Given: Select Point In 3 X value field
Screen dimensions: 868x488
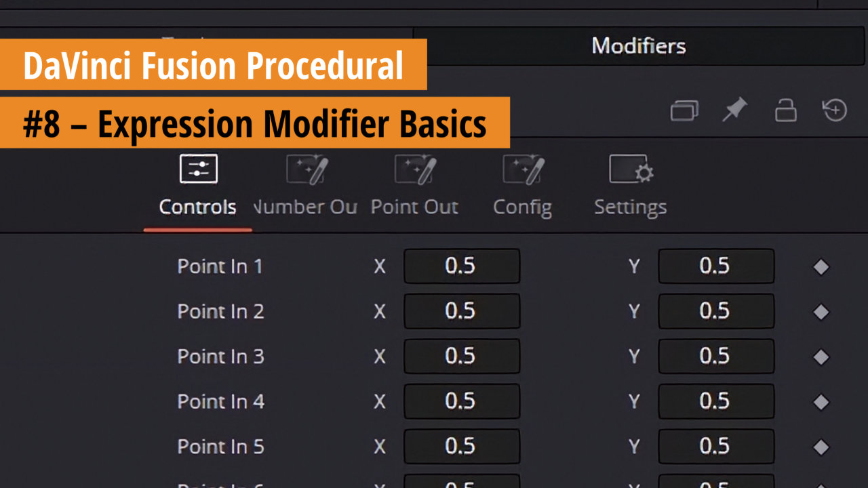Looking at the screenshot, I should point(462,357).
